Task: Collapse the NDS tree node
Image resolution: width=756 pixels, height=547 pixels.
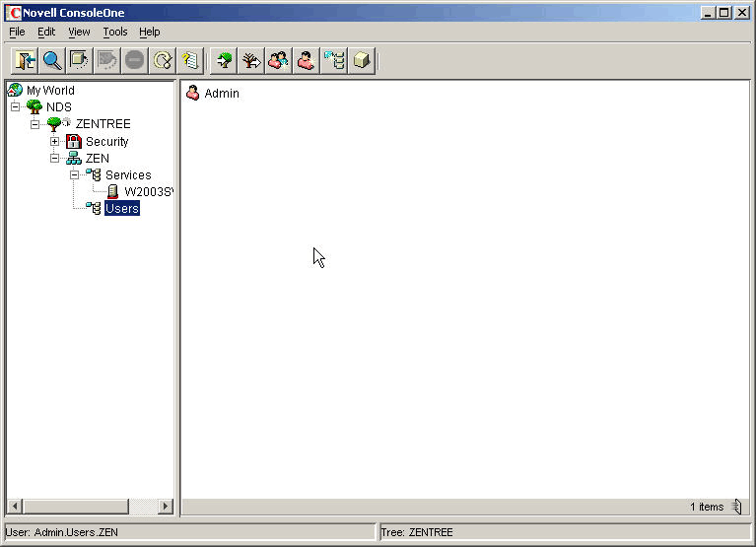Action: click(16, 106)
